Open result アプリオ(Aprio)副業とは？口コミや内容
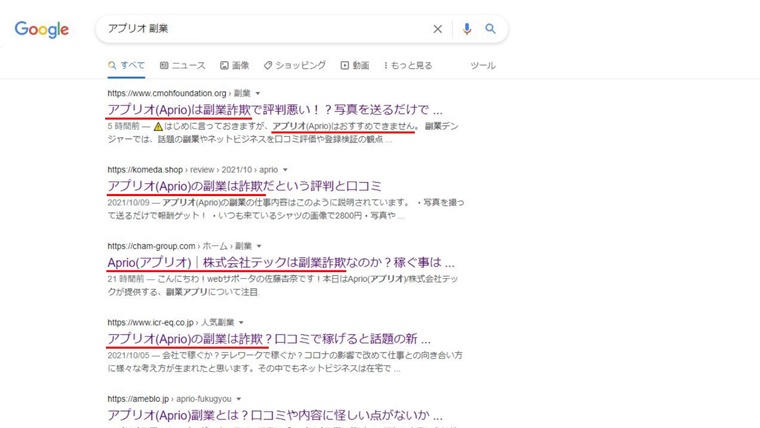760x428 pixels. point(275,415)
